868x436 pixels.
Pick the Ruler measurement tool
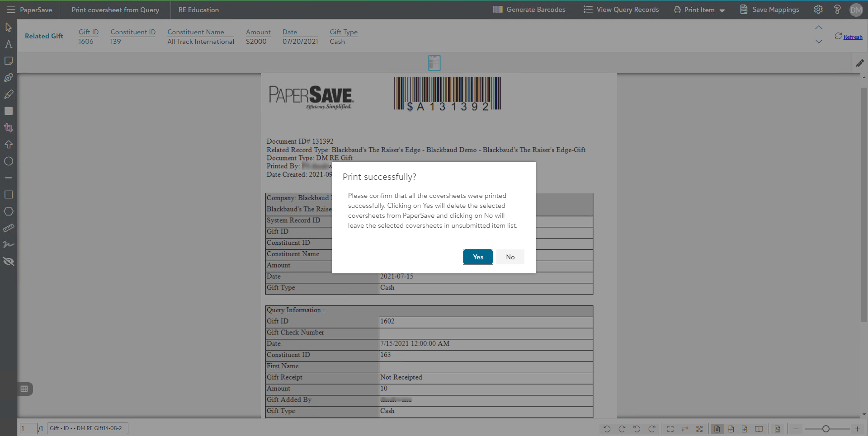click(x=9, y=228)
